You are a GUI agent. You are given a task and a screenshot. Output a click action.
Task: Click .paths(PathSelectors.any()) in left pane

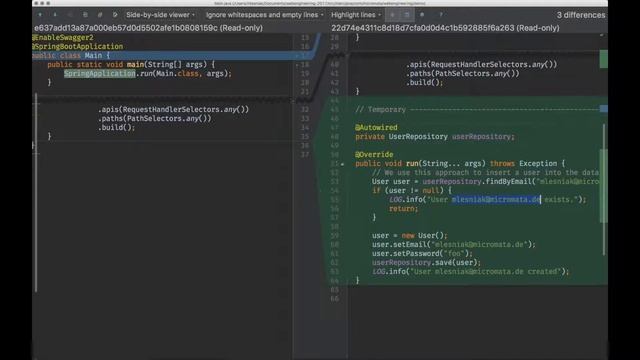point(154,118)
